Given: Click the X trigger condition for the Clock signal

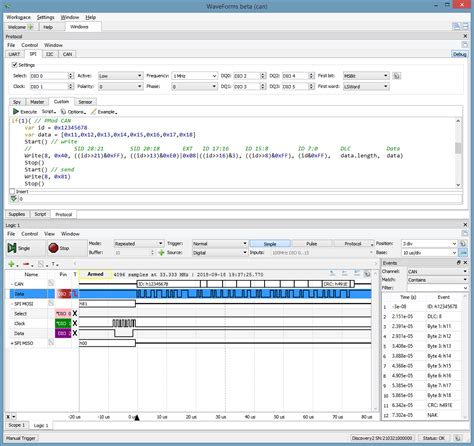Looking at the screenshot, I should pos(75,323).
